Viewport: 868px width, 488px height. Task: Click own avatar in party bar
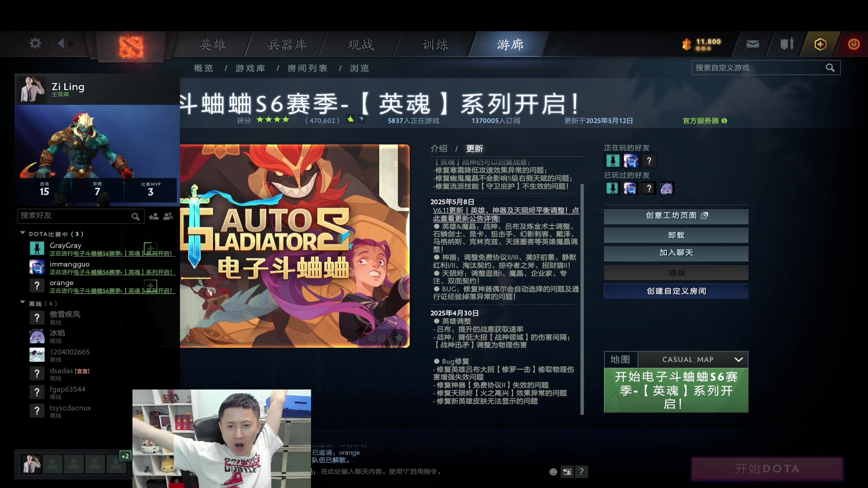[x=32, y=464]
